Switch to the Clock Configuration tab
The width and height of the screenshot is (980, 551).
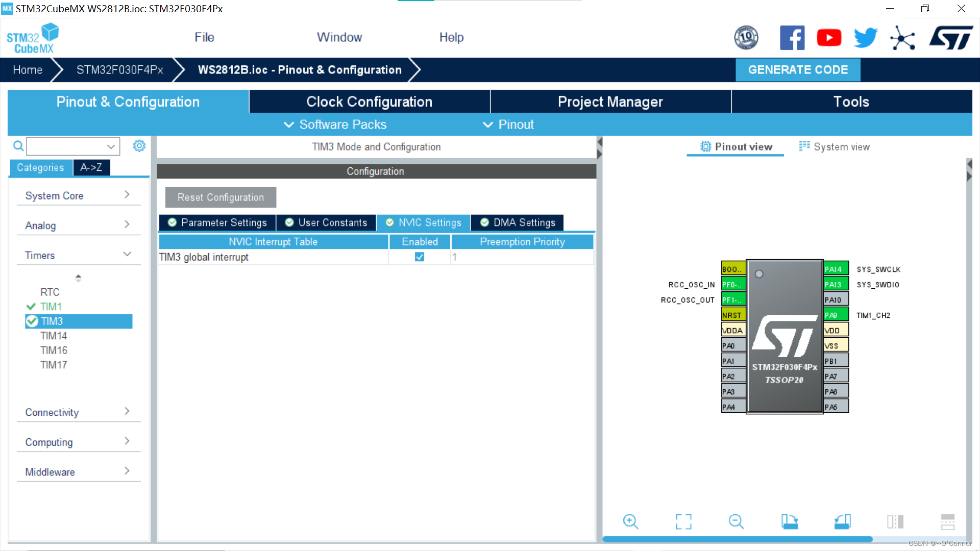click(x=369, y=102)
